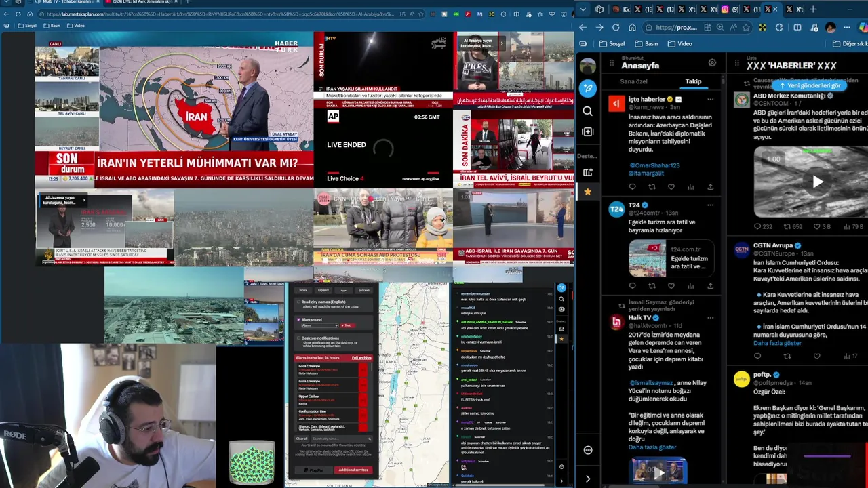Open the X Pro sidebar search icon
Viewport: 868px width, 488px height.
588,111
